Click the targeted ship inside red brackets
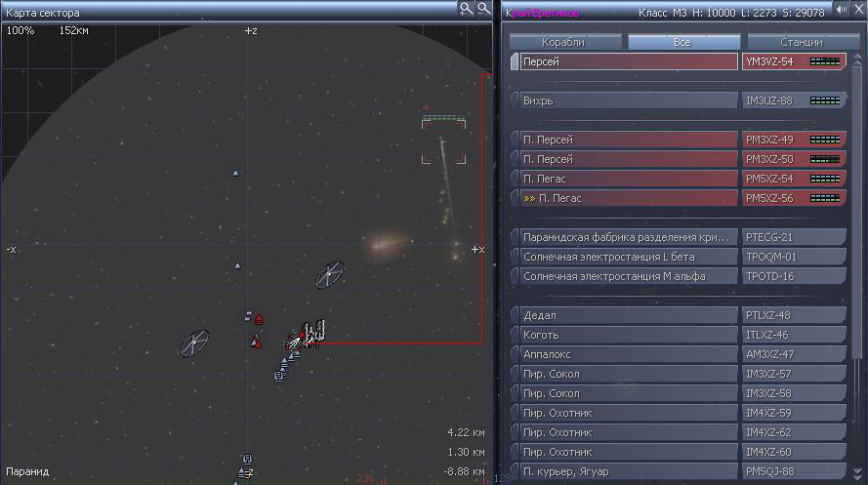Image resolution: width=868 pixels, height=485 pixels. click(443, 142)
